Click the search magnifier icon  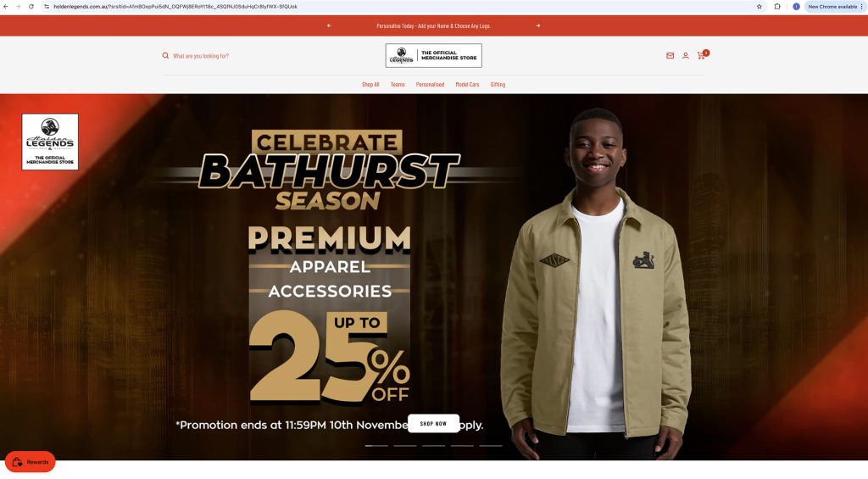tap(165, 56)
